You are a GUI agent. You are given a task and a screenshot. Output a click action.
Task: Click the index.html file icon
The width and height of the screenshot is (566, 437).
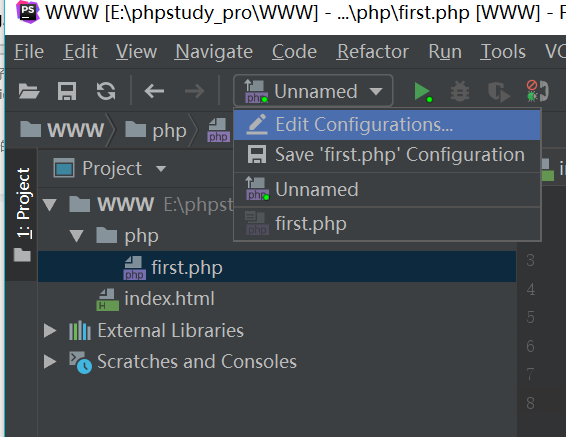click(108, 300)
